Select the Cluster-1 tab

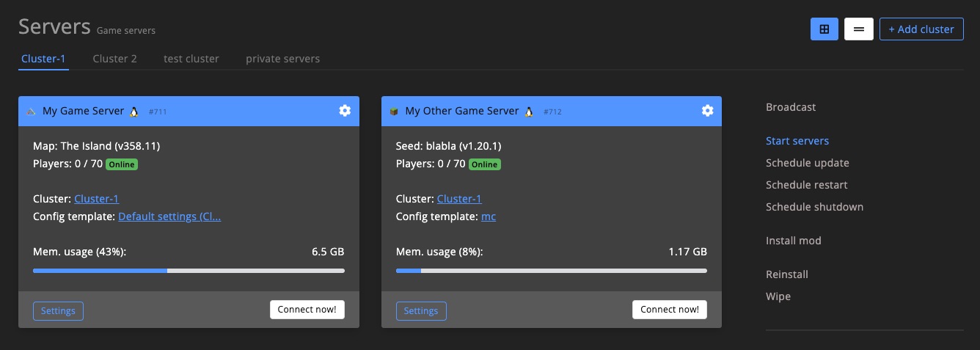click(43, 59)
